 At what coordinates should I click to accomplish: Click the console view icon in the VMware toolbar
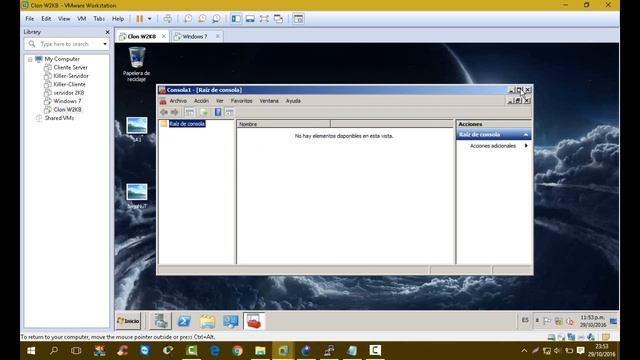pyautogui.click(x=298, y=19)
